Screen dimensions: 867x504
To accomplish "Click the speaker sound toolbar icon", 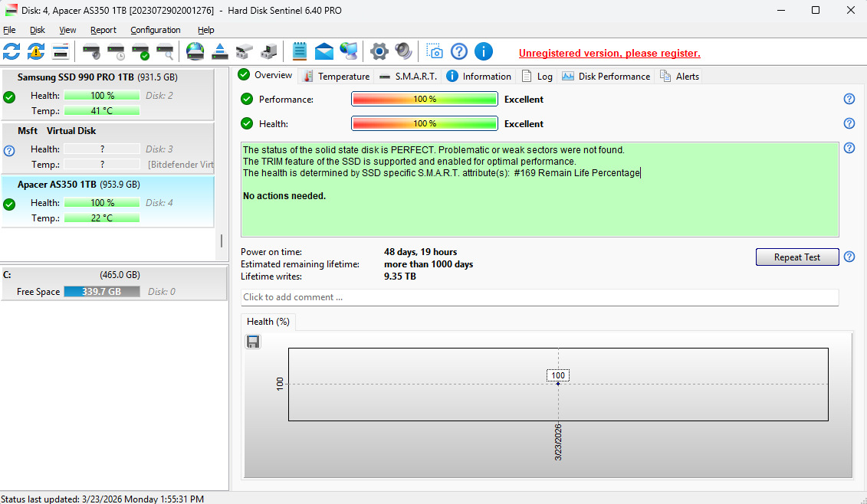I will (x=404, y=51).
